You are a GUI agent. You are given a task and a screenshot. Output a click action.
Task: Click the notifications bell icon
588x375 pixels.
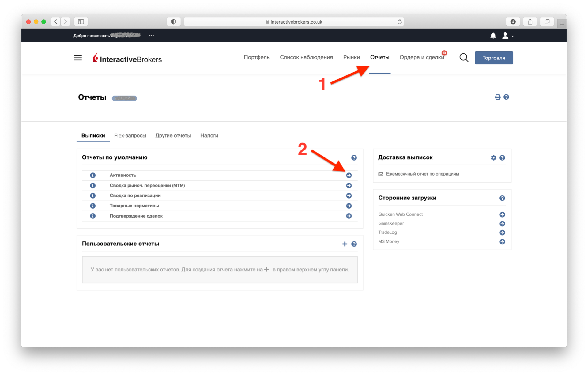(493, 36)
